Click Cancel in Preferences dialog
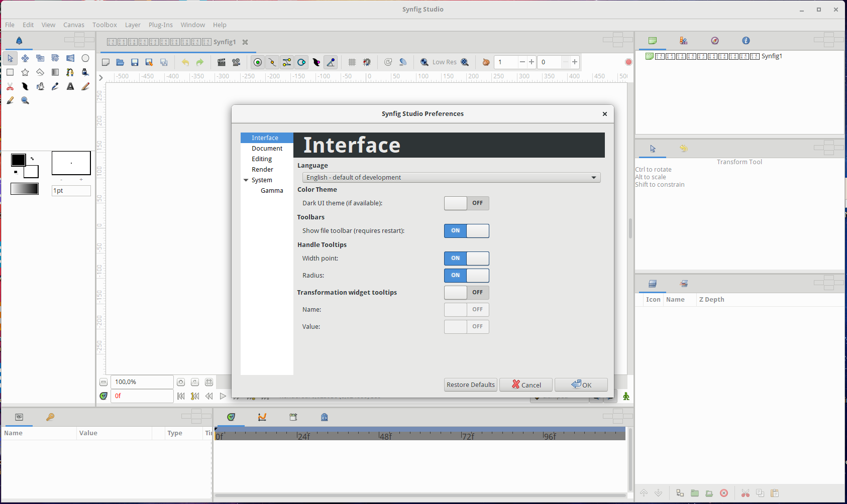Image resolution: width=847 pixels, height=504 pixels. pos(526,385)
